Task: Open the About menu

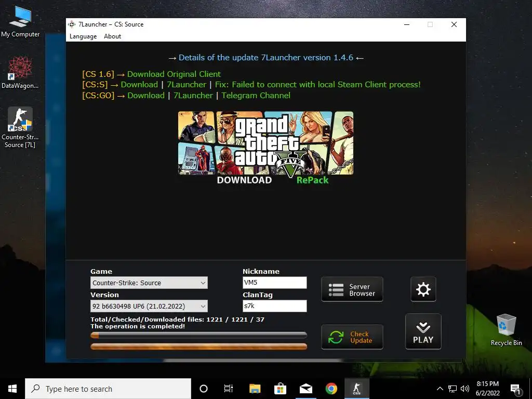Action: (x=112, y=36)
